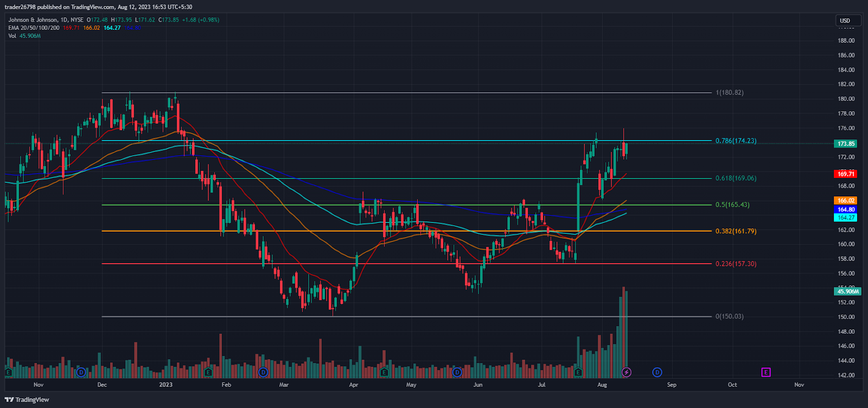The height and width of the screenshot is (408, 868).
Task: Click the EMA 100 value 164.27 in legend
Action: click(112, 28)
